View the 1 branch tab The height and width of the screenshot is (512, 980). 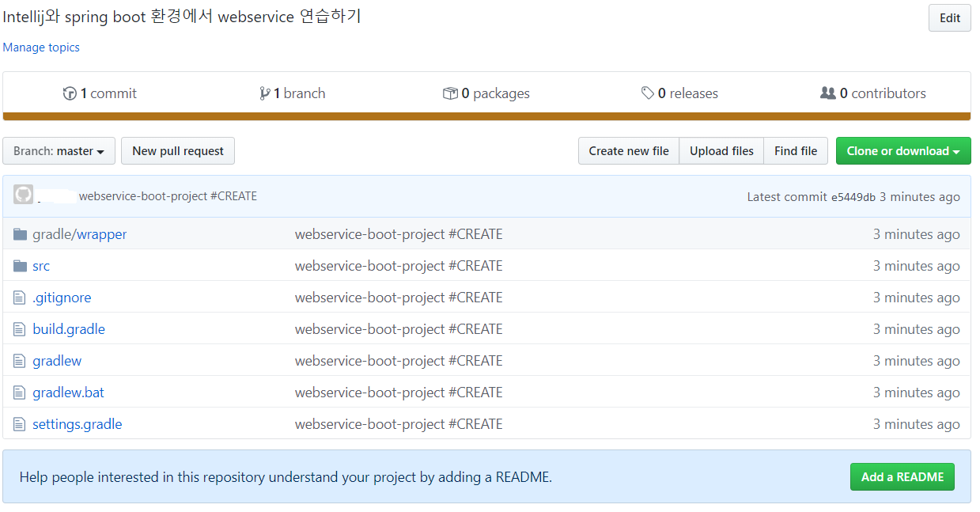tap(293, 93)
